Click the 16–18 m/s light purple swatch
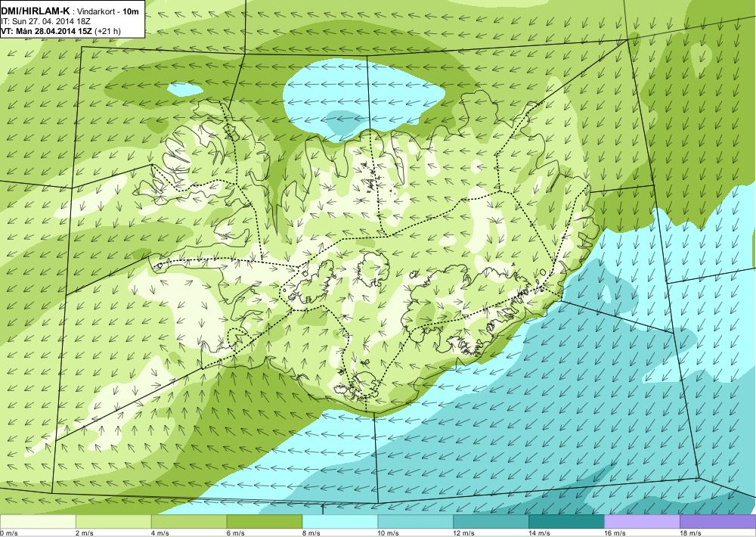The width and height of the screenshot is (756, 537). pyautogui.click(x=642, y=522)
